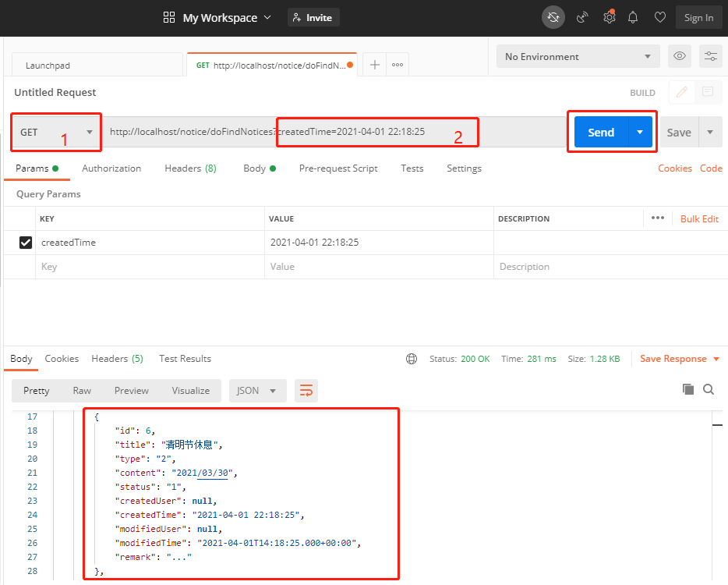
Task: Click the network globe icon
Action: [412, 359]
